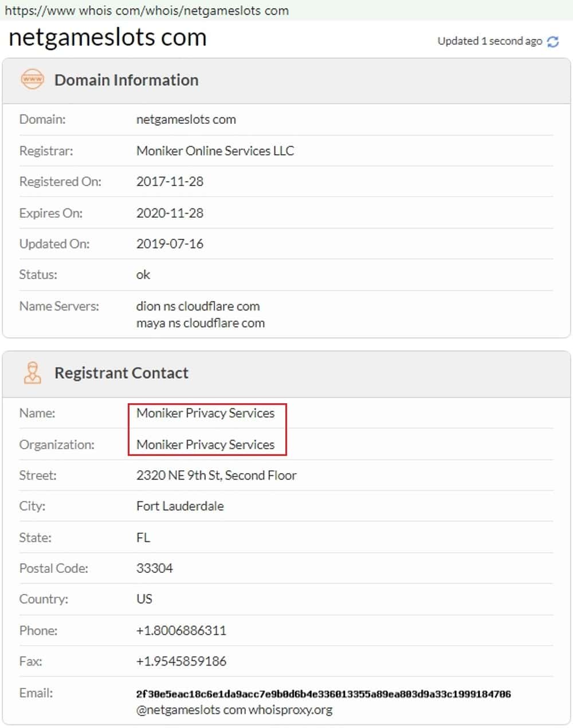Viewport: 573px width, 728px height.
Task: Click the whois.com URL at top
Action: pyautogui.click(x=147, y=10)
